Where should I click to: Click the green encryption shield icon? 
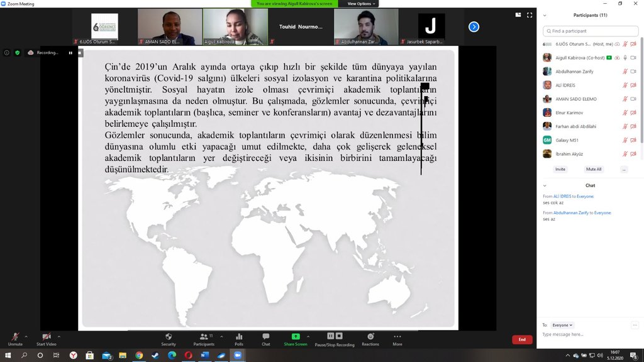[x=18, y=53]
